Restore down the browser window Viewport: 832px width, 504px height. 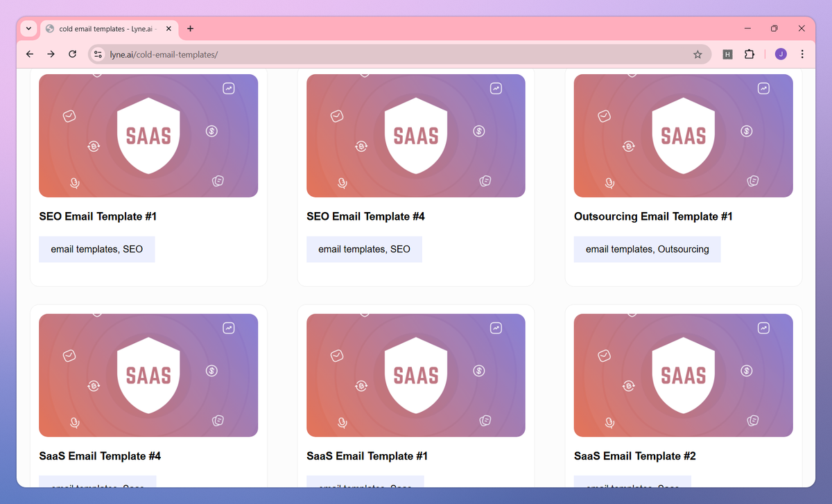tap(774, 28)
